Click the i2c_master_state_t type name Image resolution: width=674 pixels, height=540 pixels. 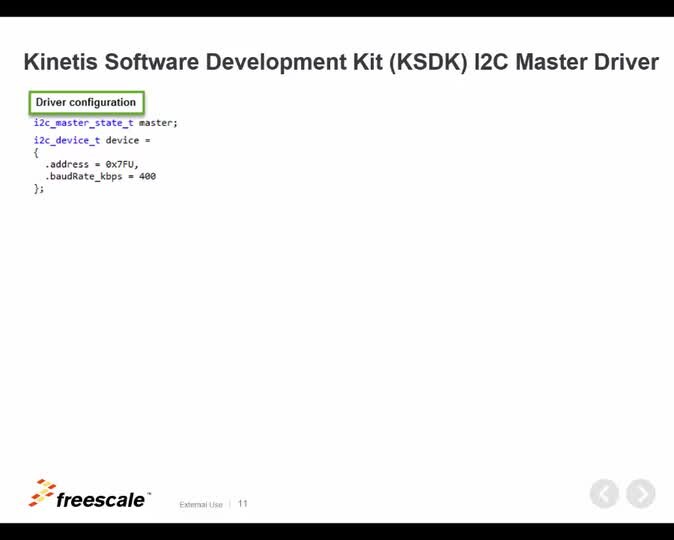click(83, 123)
